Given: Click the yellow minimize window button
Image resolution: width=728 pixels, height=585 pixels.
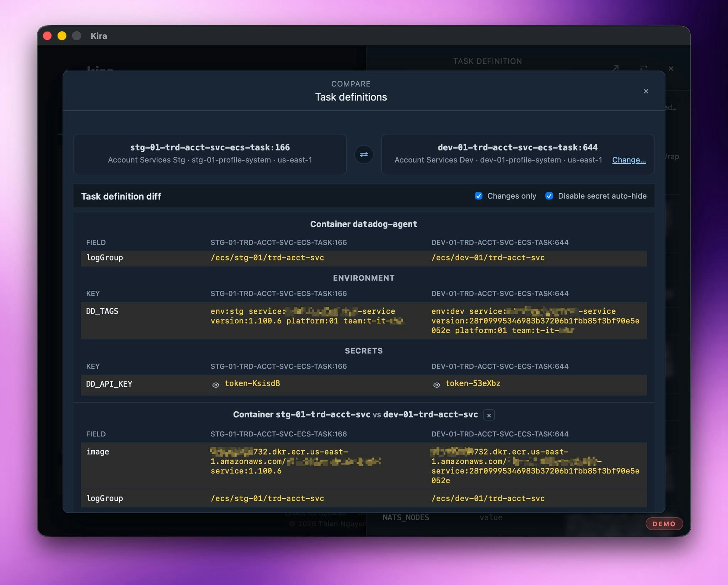Looking at the screenshot, I should coord(62,36).
